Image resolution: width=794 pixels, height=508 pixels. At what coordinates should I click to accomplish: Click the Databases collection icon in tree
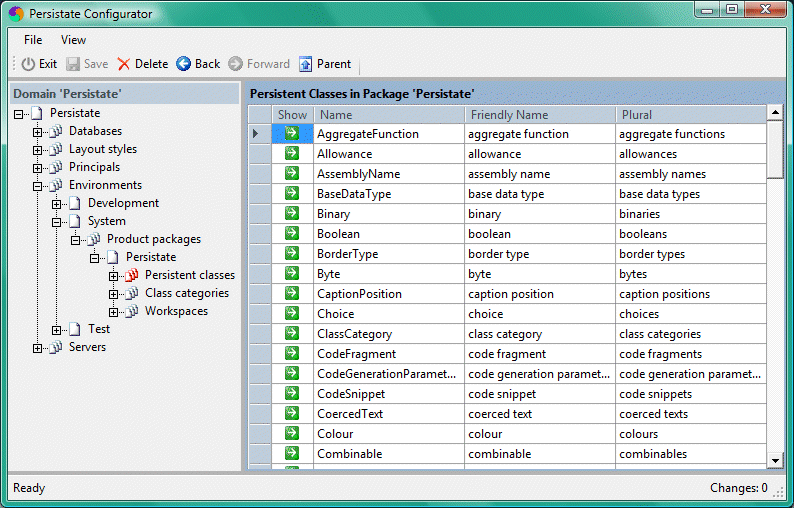(x=56, y=131)
